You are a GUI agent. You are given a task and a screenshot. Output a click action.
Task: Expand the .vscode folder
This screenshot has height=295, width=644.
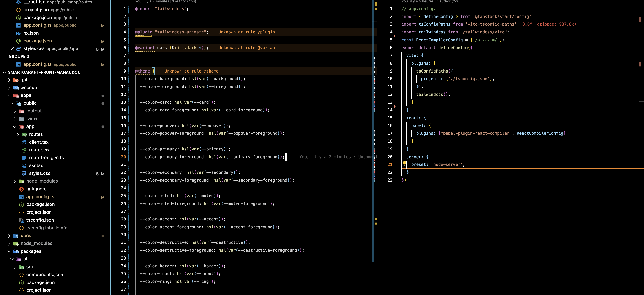[x=9, y=88]
